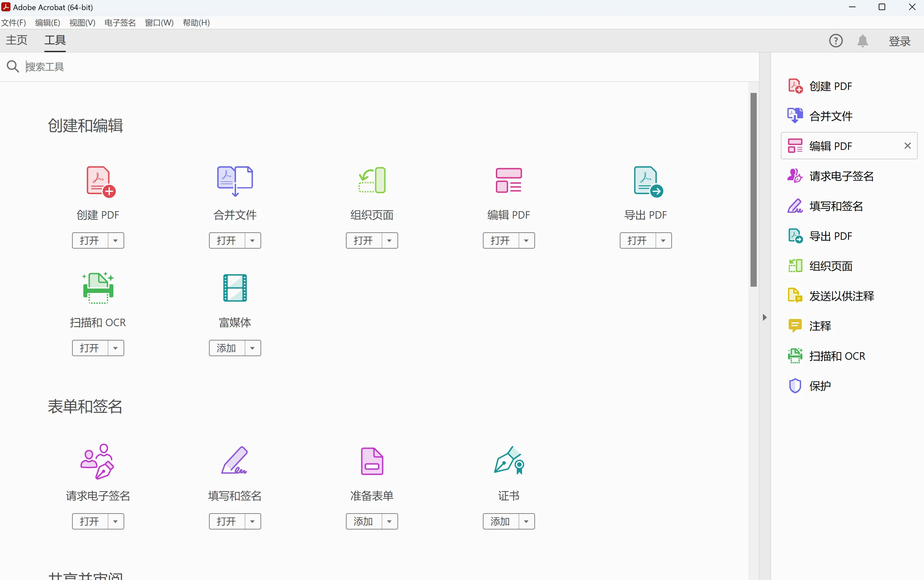Click the 导出 PDF tool icon in main grid
The width and height of the screenshot is (924, 580).
click(x=648, y=181)
